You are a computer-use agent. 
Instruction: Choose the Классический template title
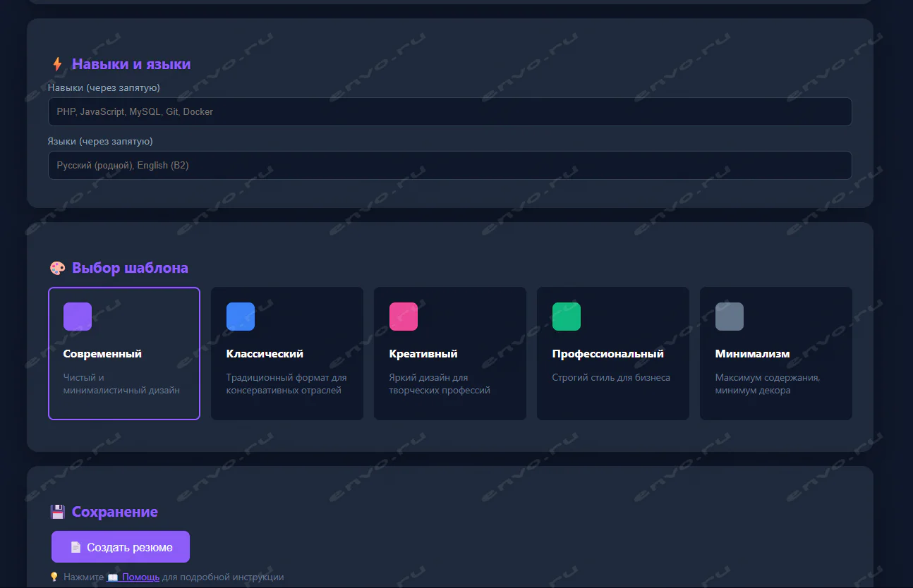point(265,354)
